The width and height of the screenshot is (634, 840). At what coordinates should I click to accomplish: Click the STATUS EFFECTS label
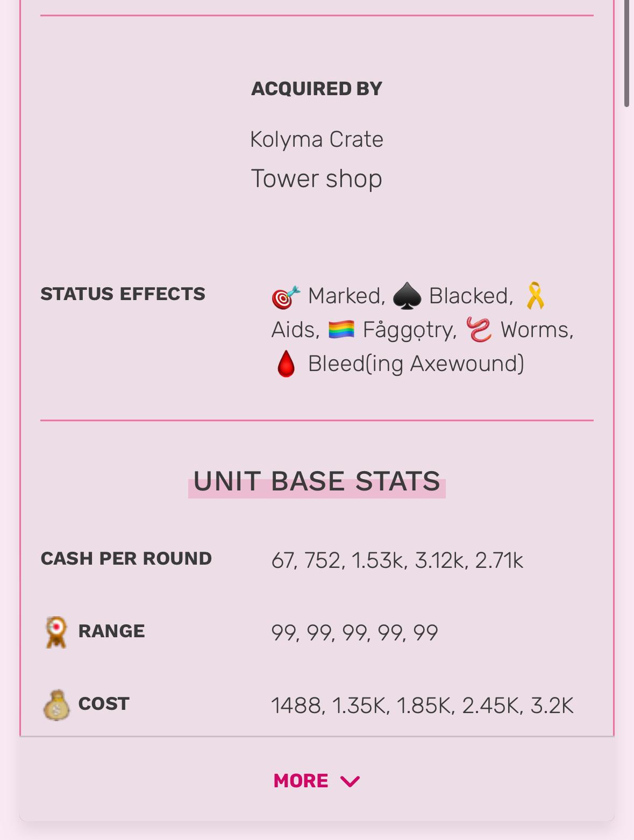(123, 294)
